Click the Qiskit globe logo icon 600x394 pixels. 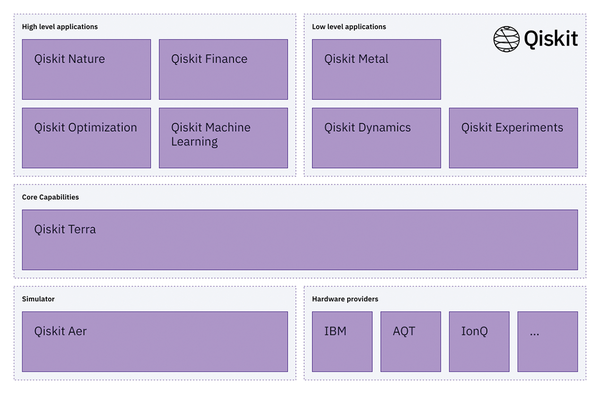click(x=506, y=39)
